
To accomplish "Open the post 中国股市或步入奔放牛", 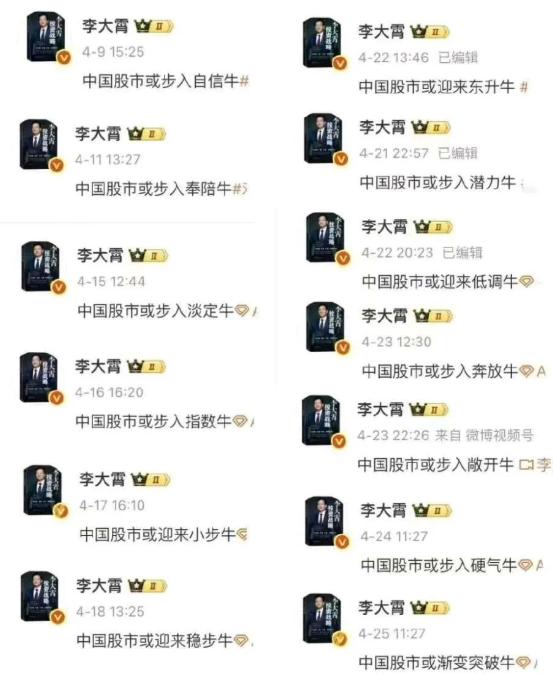I will [x=440, y=371].
